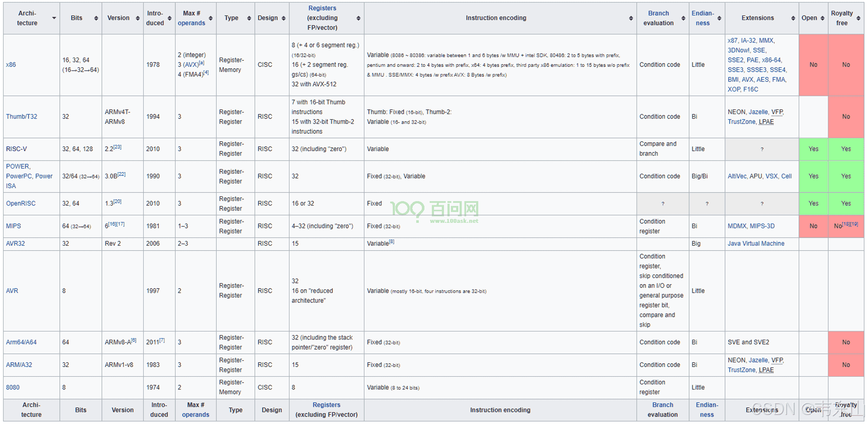
Task: Sort the Open column
Action: 822,18
